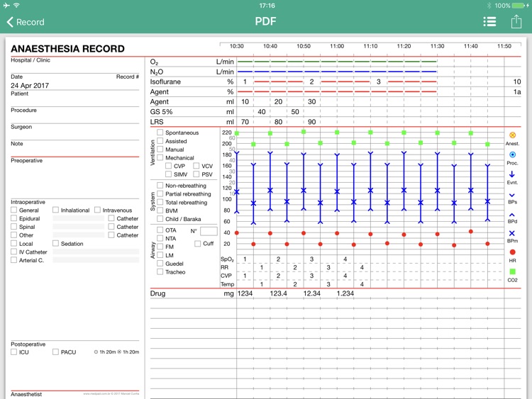Select the BPs chevron icon
Image resolution: width=532 pixels, height=399 pixels.
512,196
